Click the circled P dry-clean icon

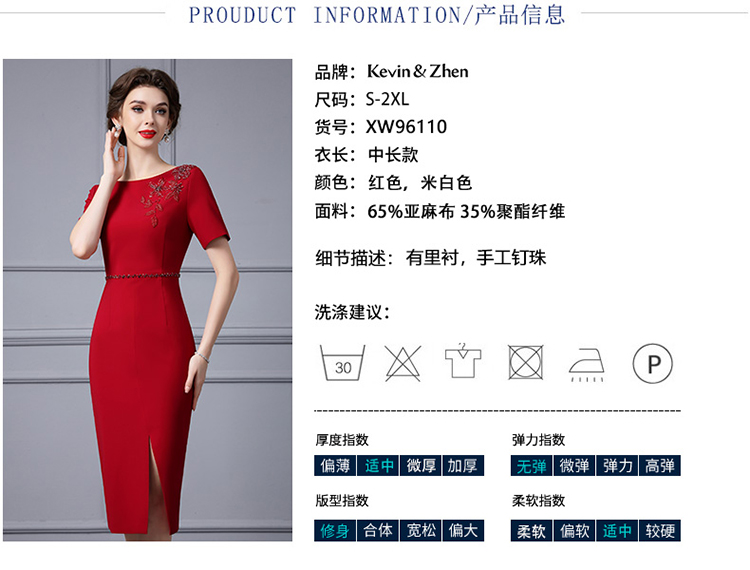click(652, 363)
